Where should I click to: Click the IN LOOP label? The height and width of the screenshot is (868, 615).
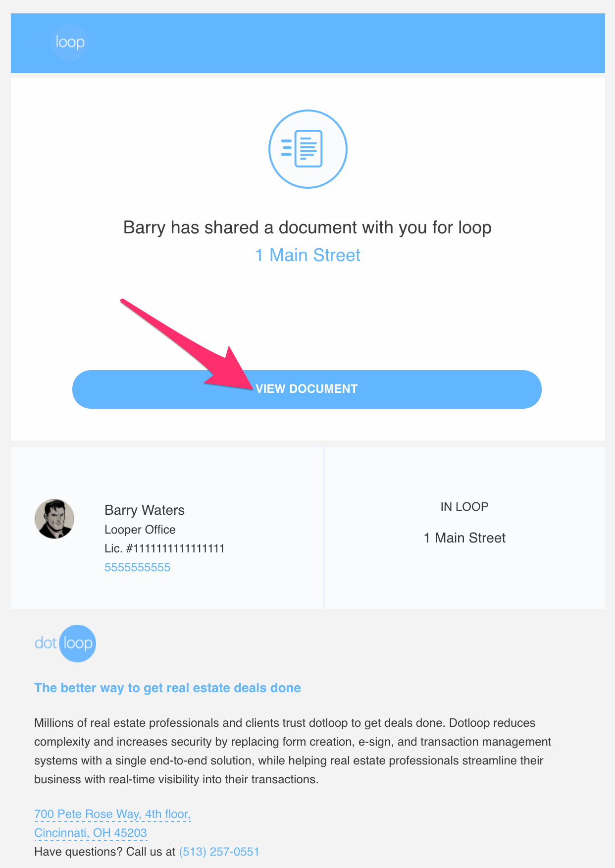pyautogui.click(x=464, y=507)
